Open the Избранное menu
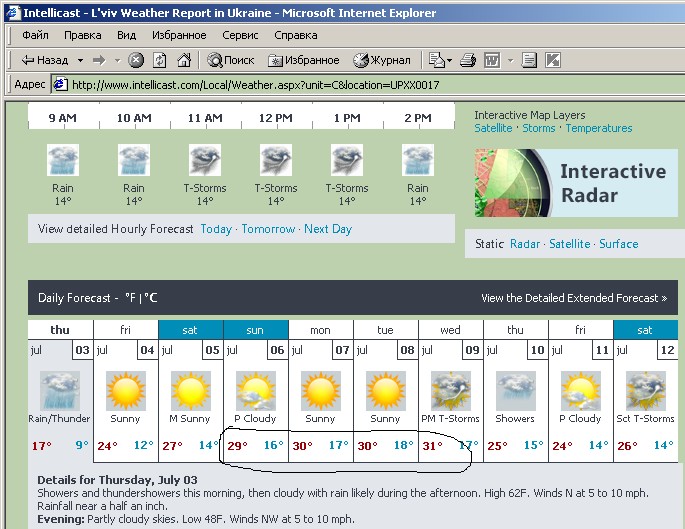The width and height of the screenshot is (685, 529). [179, 35]
